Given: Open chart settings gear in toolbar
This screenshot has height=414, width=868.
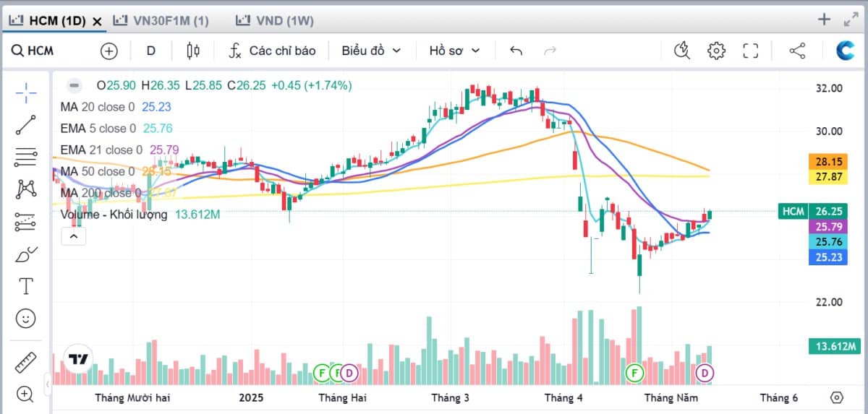Looking at the screenshot, I should tap(716, 51).
